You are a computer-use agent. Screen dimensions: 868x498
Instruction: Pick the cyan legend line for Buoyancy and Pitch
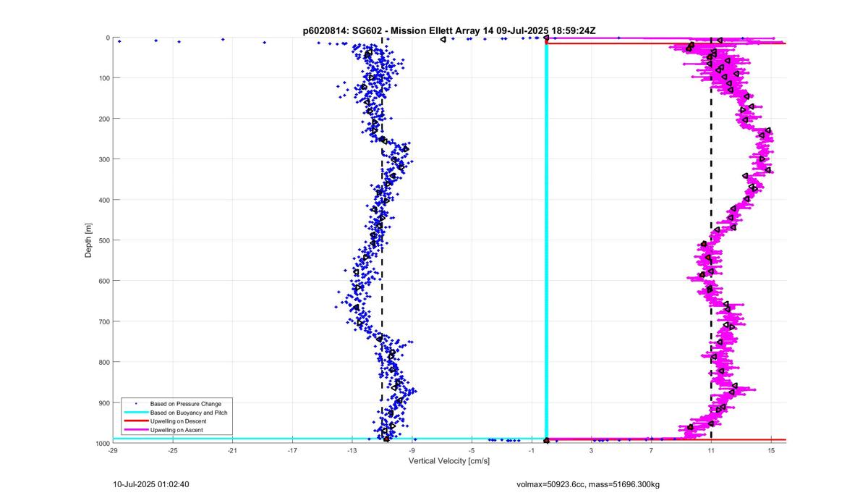tap(136, 412)
